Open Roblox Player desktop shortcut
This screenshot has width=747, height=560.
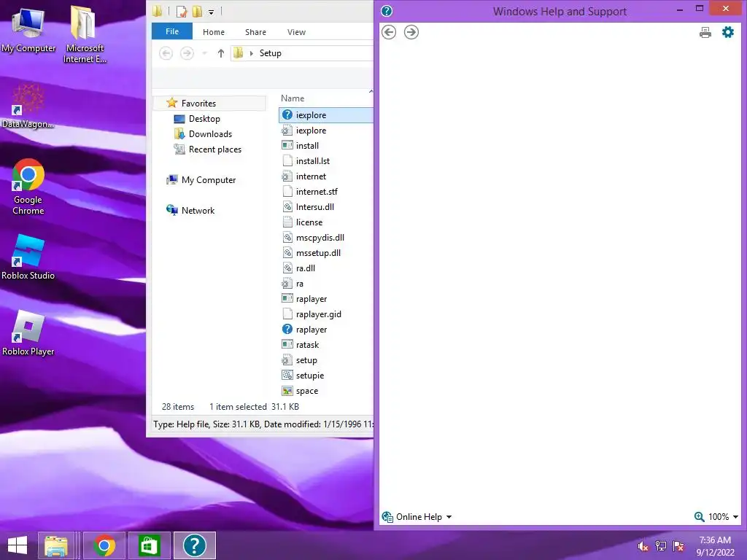coord(28,332)
